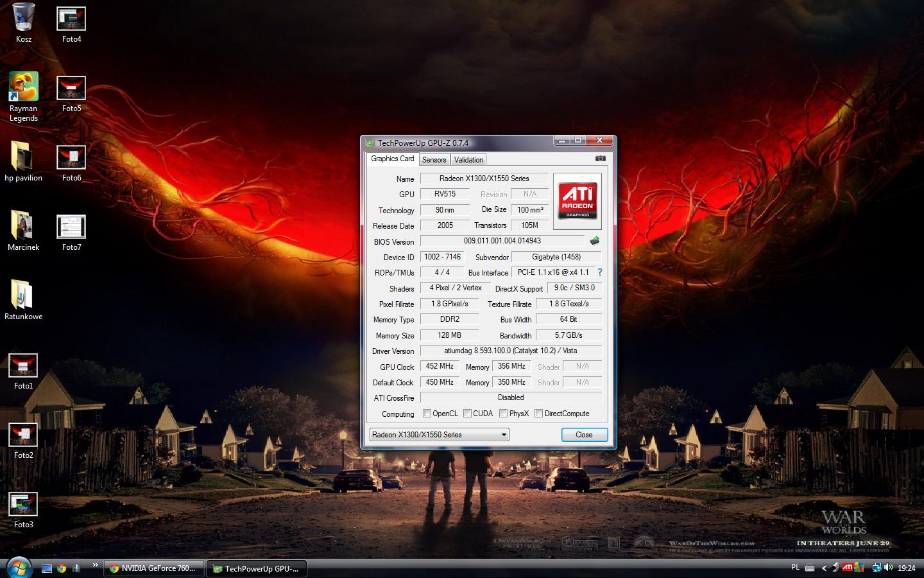
Task: Click the ATI CrossFire value Disabled
Action: pos(511,398)
